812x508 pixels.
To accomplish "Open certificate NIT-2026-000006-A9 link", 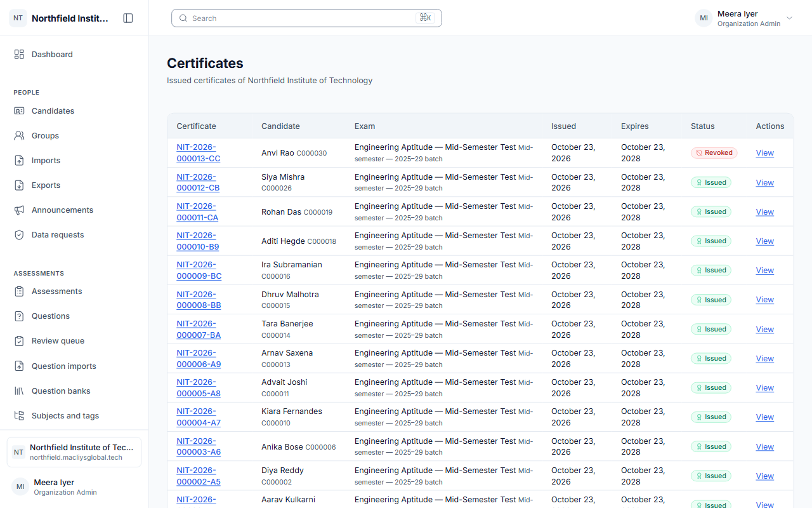I will pos(199,359).
